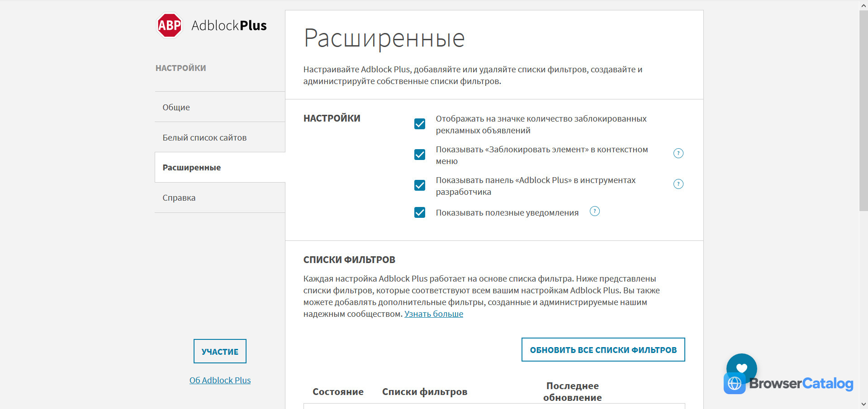Open help icon for developer tools panel option

pyautogui.click(x=678, y=184)
